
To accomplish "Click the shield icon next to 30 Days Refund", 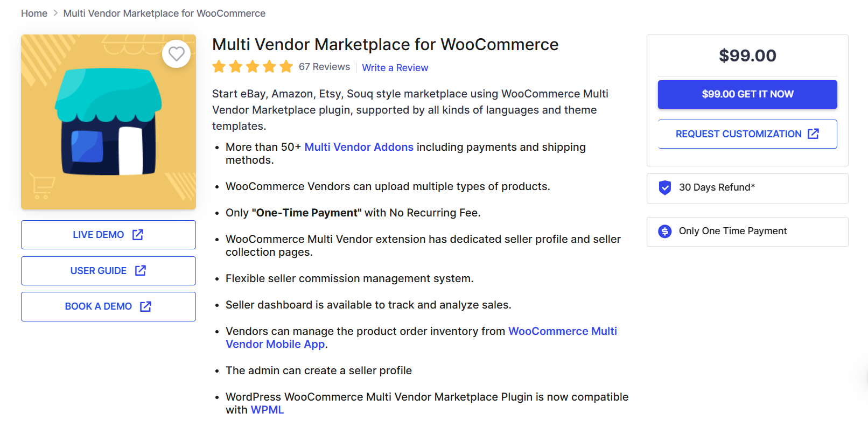I will (664, 187).
